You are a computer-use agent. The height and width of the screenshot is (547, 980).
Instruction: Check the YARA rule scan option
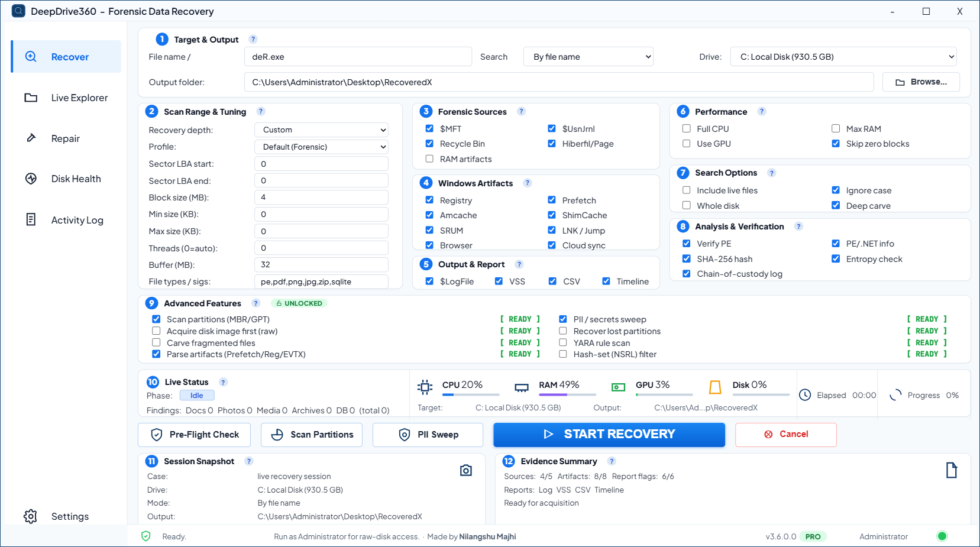coord(563,342)
